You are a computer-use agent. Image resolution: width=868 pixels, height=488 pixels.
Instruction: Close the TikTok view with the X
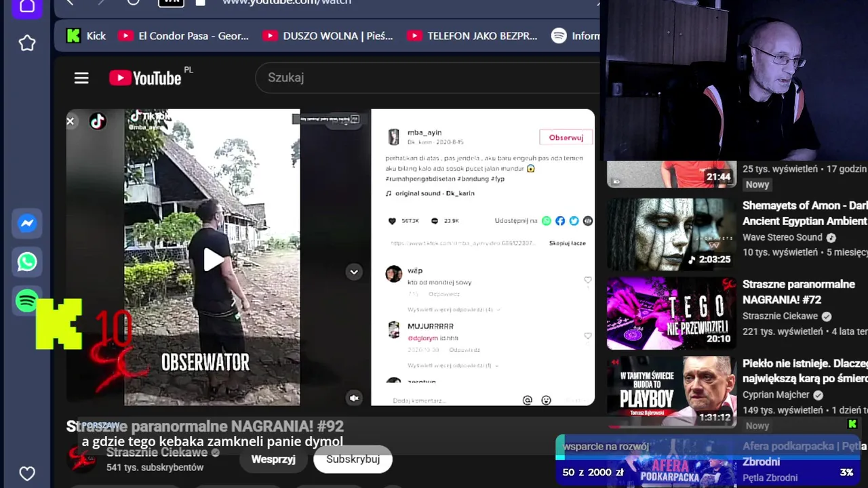(70, 121)
